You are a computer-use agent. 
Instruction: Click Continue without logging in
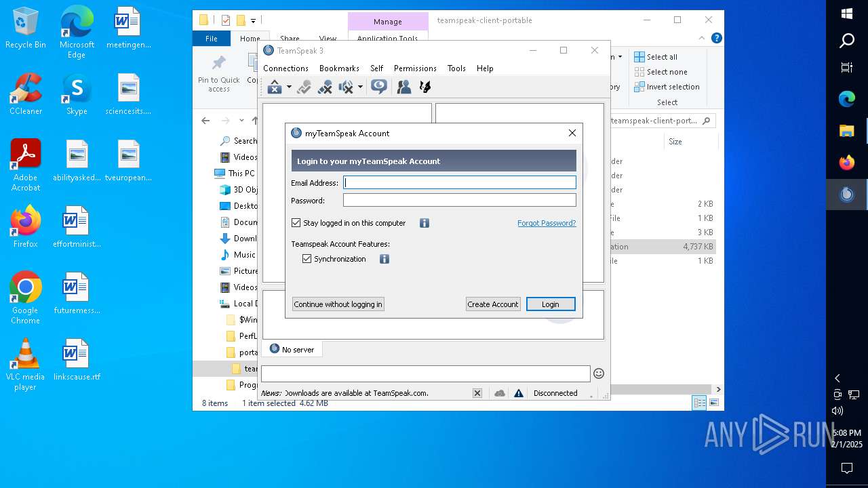tap(338, 304)
